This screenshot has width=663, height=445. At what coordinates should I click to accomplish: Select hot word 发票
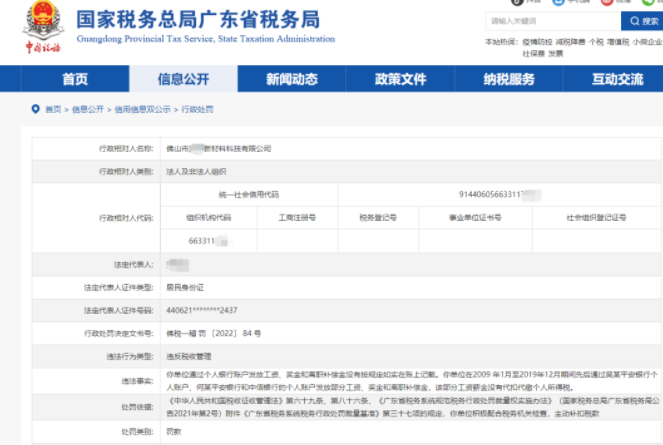coord(556,54)
